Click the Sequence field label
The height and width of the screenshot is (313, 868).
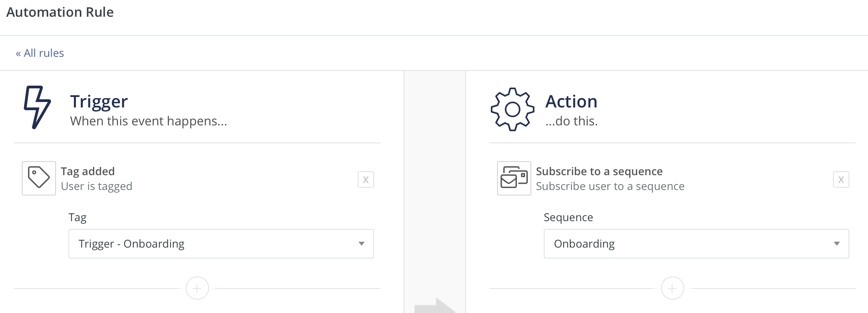[568, 217]
